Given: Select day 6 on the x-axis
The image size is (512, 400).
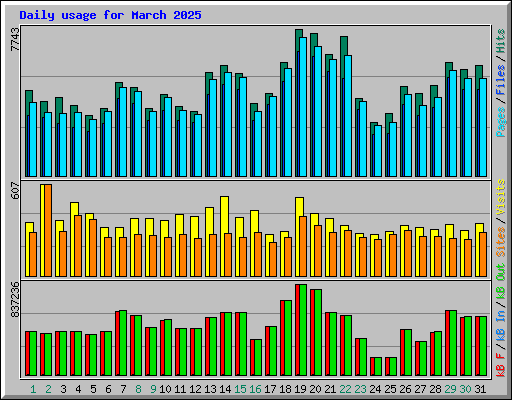Looking at the screenshot, I should [x=108, y=389].
